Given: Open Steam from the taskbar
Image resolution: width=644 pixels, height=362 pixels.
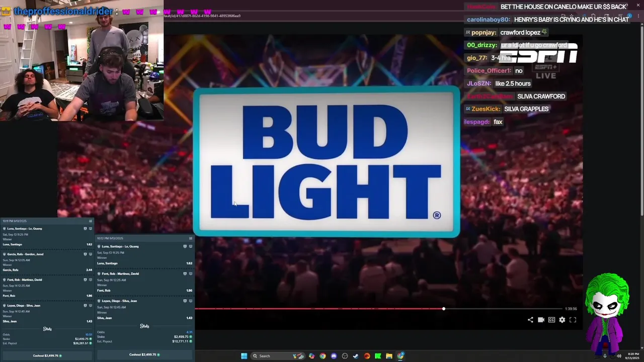Looking at the screenshot, I should pyautogui.click(x=356, y=356).
